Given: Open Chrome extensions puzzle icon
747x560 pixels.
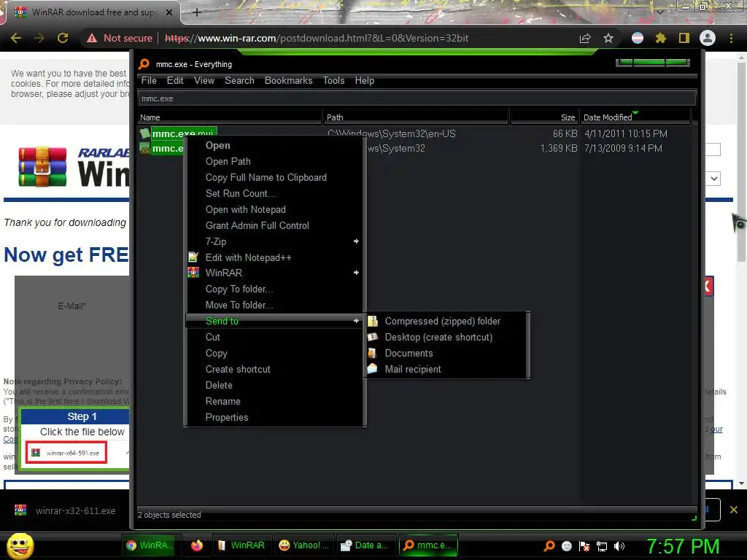Looking at the screenshot, I should [x=660, y=38].
